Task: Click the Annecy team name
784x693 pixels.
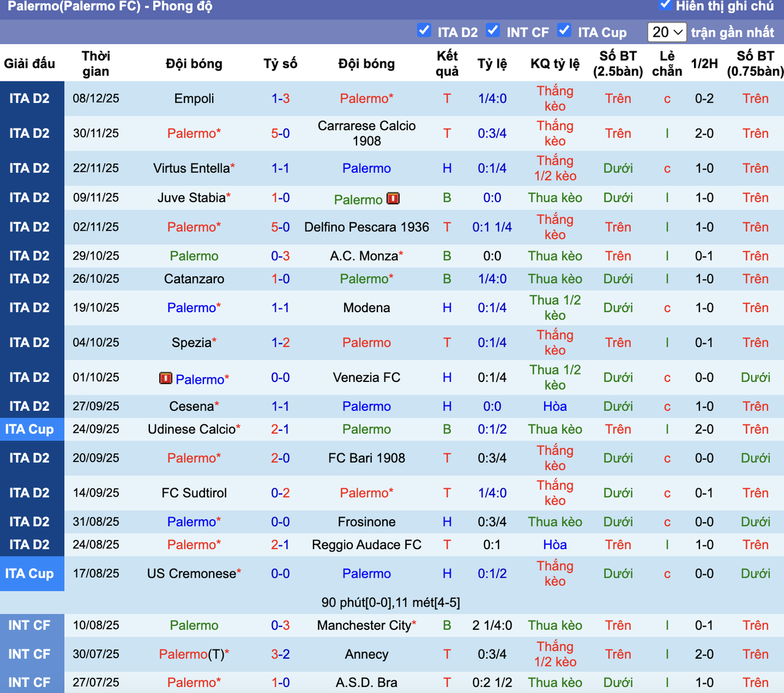Action: (367, 654)
